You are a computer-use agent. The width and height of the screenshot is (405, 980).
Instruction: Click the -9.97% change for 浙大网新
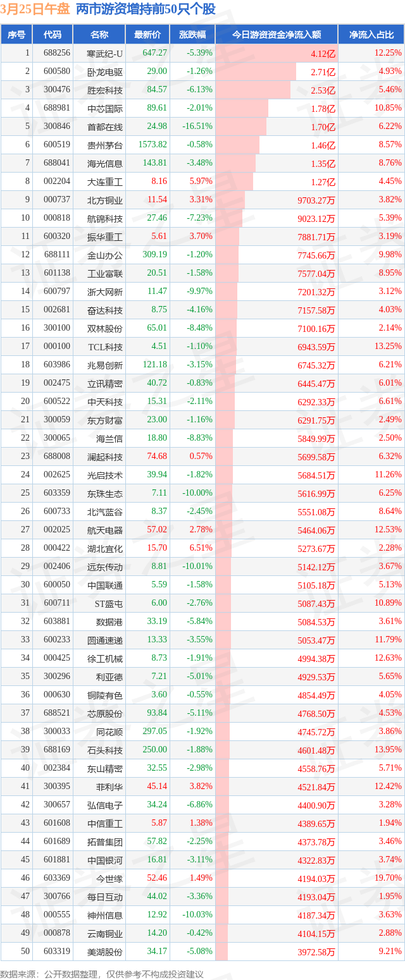tap(199, 291)
